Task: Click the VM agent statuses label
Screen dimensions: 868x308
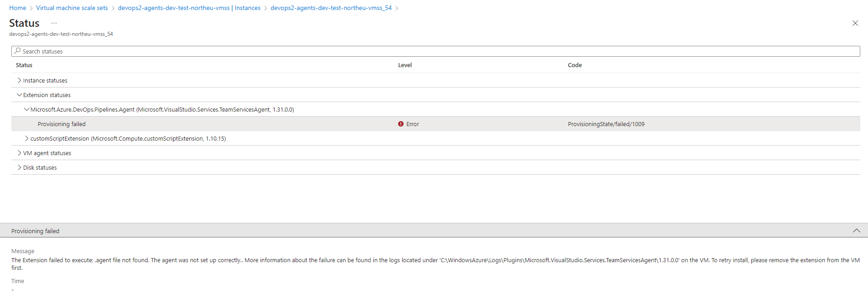Action: (47, 153)
